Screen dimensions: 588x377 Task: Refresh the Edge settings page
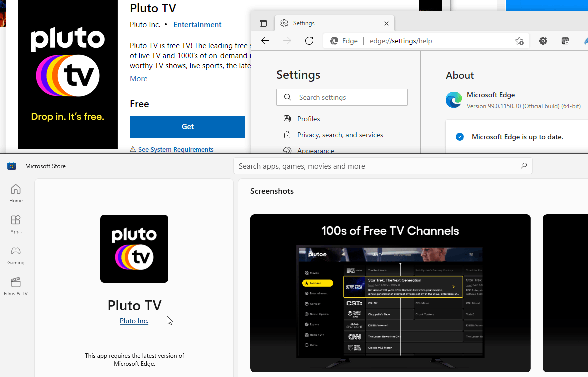(x=309, y=41)
